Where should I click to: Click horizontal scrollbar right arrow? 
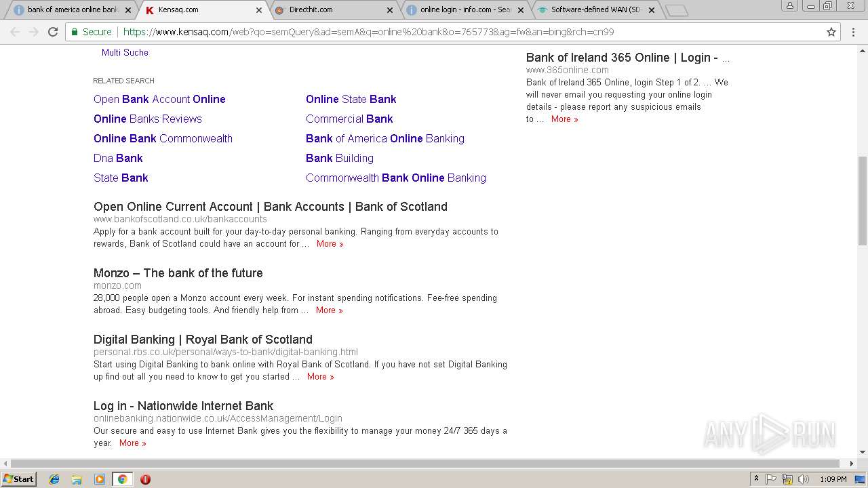[852, 464]
